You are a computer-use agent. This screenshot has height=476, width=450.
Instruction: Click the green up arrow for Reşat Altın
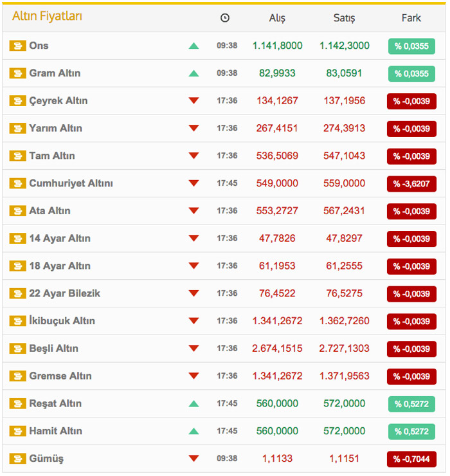tap(194, 403)
